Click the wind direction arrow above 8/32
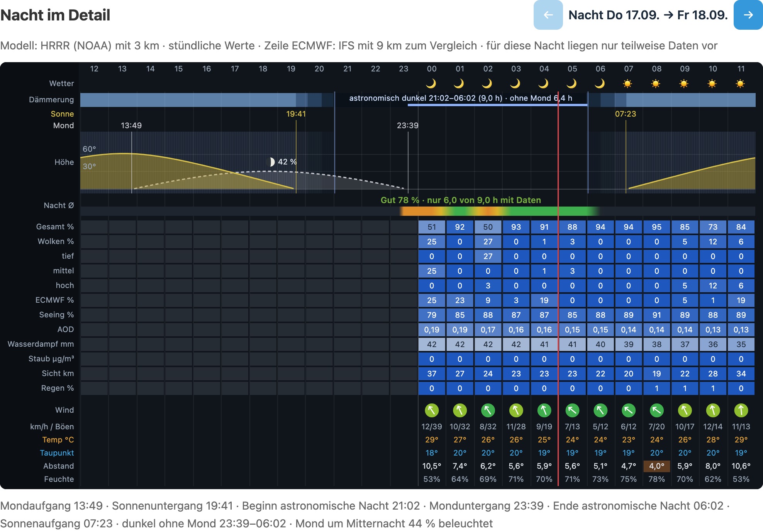Image resolution: width=763 pixels, height=532 pixels. pyautogui.click(x=488, y=410)
